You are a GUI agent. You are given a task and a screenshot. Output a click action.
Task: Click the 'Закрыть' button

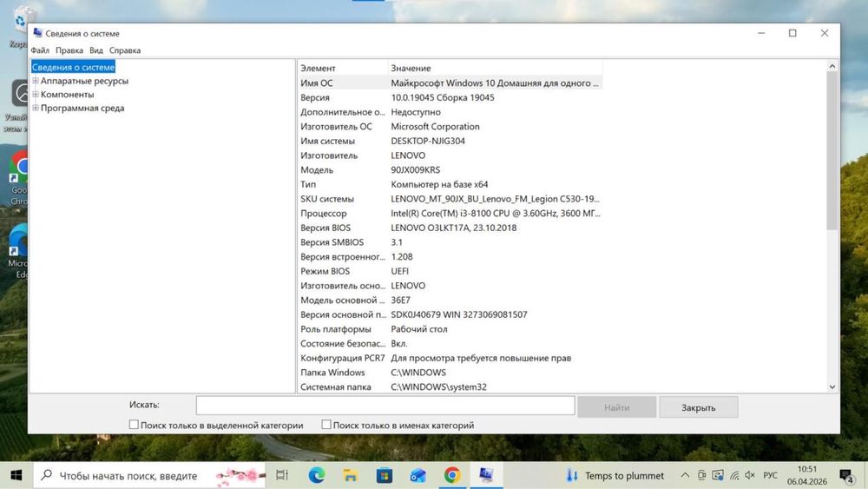698,407
